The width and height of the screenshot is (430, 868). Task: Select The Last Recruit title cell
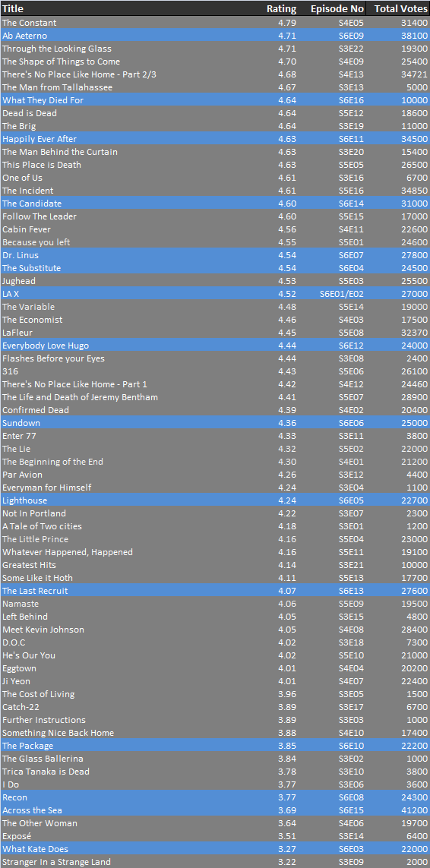tap(35, 591)
